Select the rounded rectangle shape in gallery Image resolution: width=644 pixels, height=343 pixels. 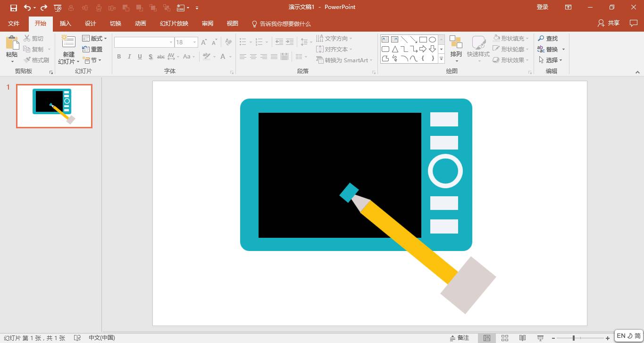385,49
